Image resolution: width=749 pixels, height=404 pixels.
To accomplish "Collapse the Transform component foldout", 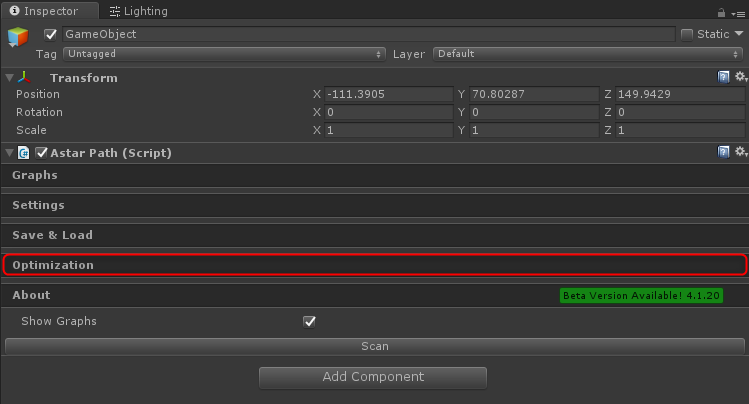I will [x=9, y=77].
